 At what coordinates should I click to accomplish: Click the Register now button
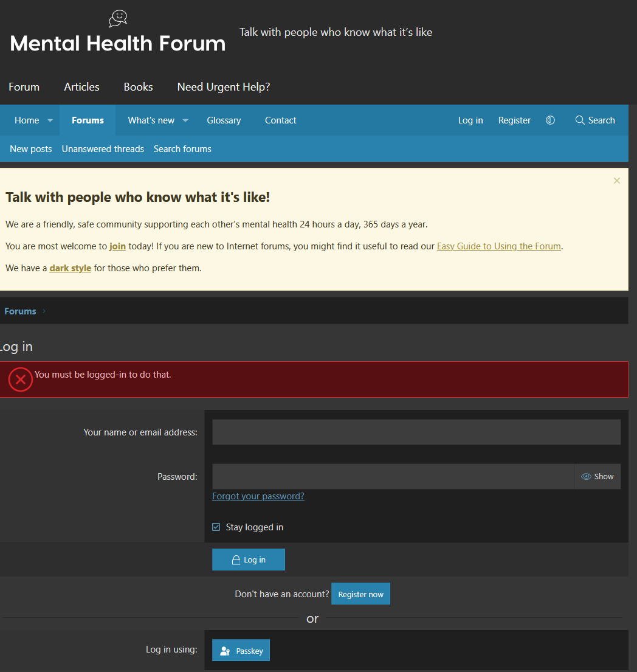tap(360, 594)
